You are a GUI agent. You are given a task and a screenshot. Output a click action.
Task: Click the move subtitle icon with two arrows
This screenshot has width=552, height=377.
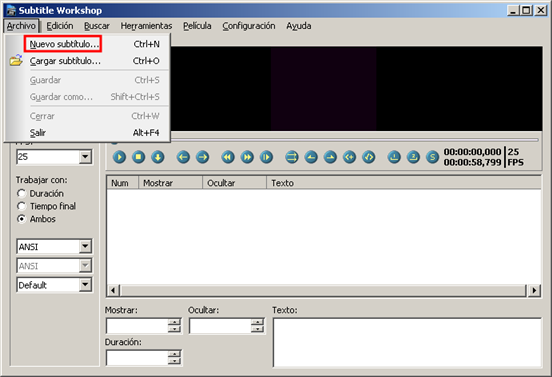point(292,157)
